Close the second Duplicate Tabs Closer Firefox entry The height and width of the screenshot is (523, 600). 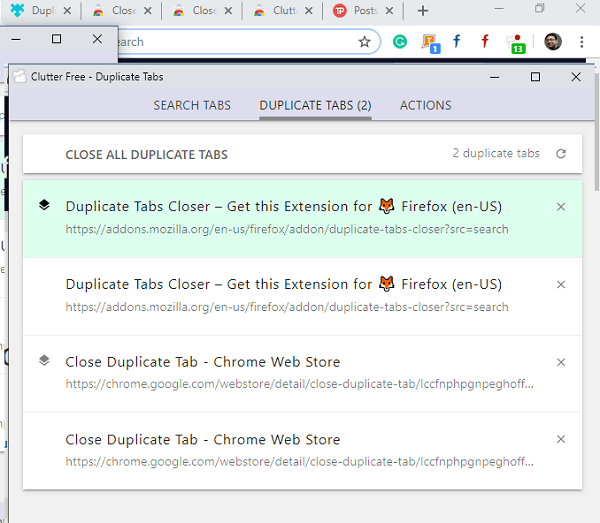click(561, 284)
